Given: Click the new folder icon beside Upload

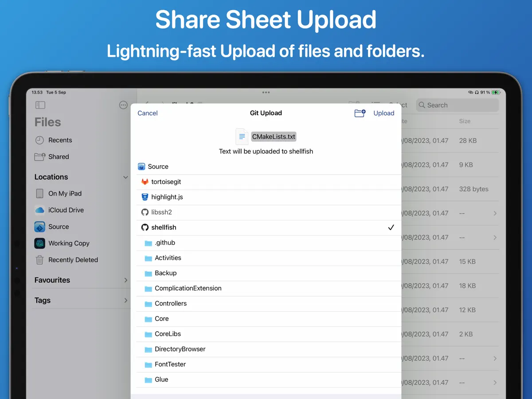Looking at the screenshot, I should 360,113.
